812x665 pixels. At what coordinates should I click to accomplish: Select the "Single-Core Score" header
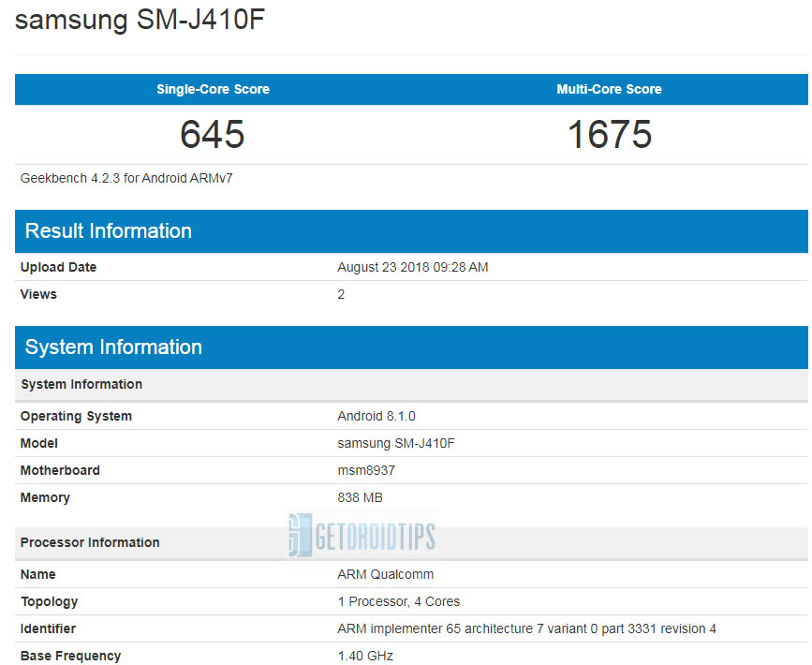213,89
